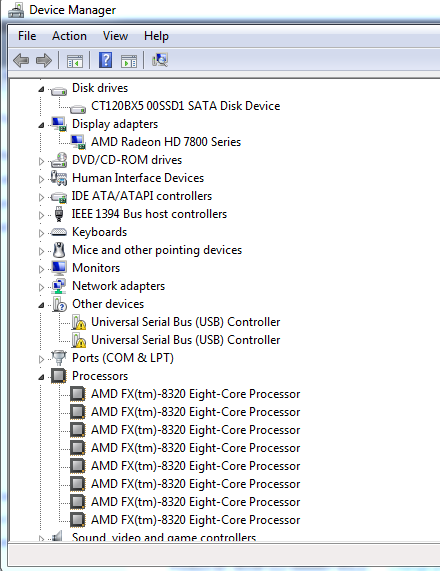The height and width of the screenshot is (571, 440).
Task: Click the first USB Controller warning icon
Action: tap(78, 322)
